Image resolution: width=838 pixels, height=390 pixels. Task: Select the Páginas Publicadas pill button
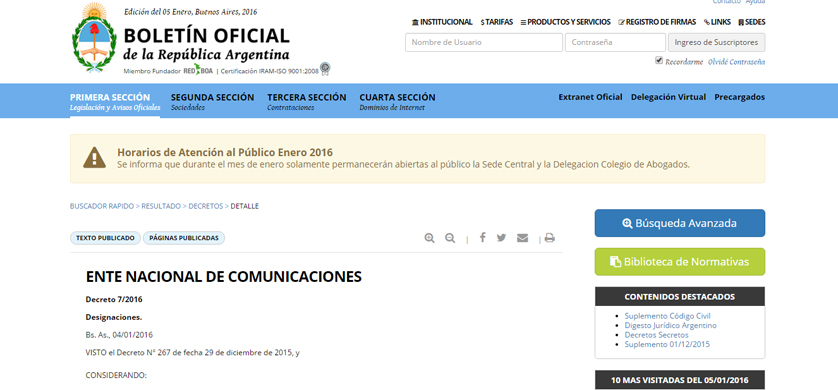click(184, 238)
